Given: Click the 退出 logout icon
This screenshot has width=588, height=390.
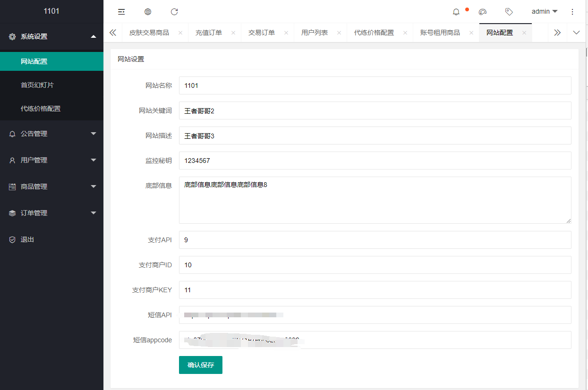Looking at the screenshot, I should [x=12, y=239].
